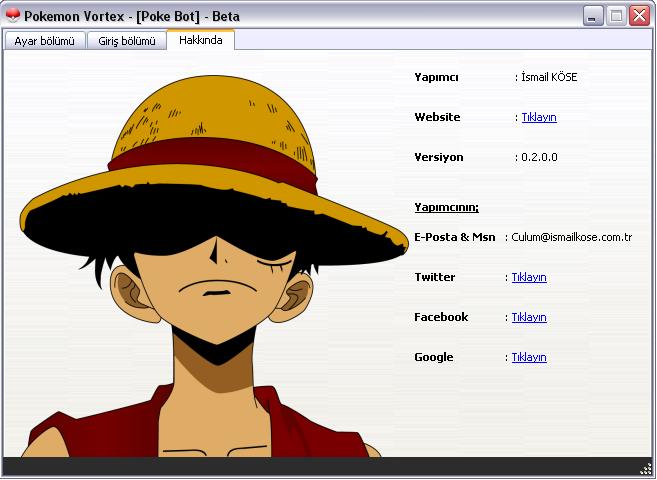657x480 pixels.
Task: Click the resize grip in status bar
Action: (x=646, y=468)
